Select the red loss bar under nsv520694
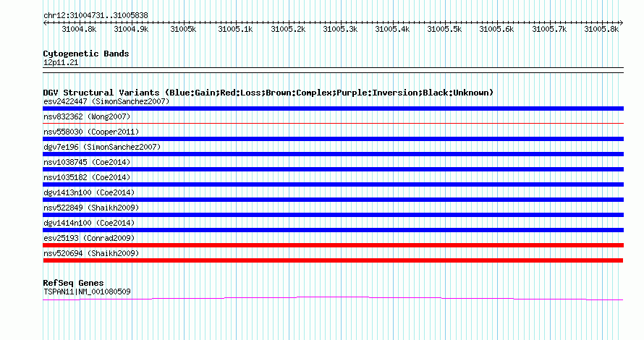The image size is (644, 340). tap(333, 260)
